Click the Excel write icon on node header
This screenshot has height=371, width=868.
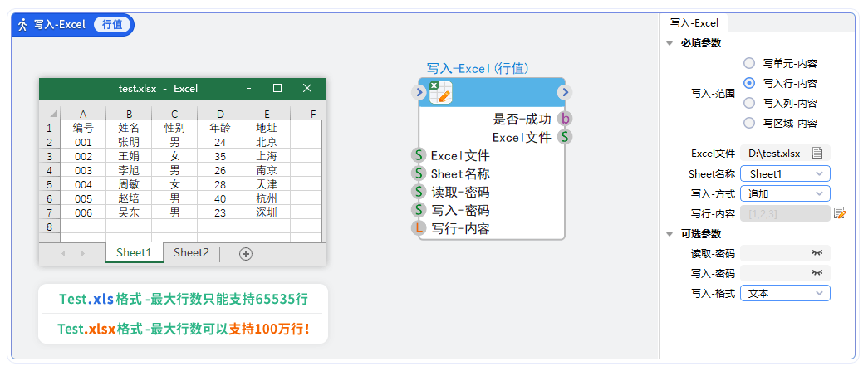coord(440,92)
